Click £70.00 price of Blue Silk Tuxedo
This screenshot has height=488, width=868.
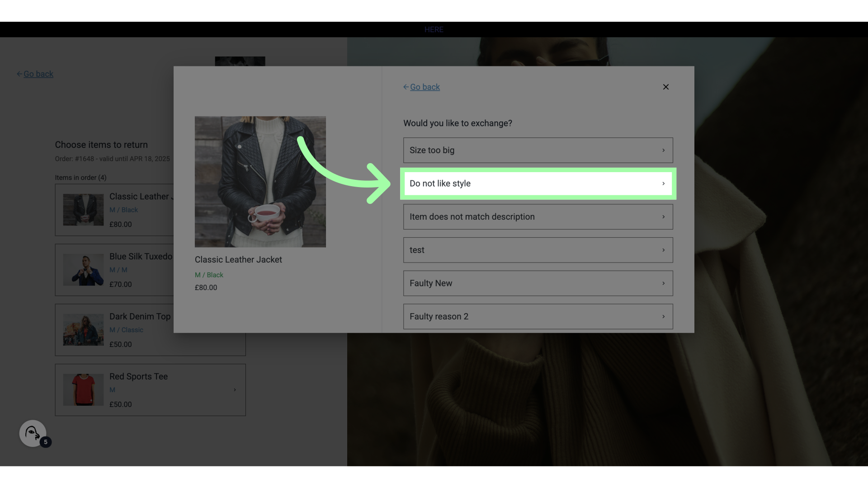point(121,284)
